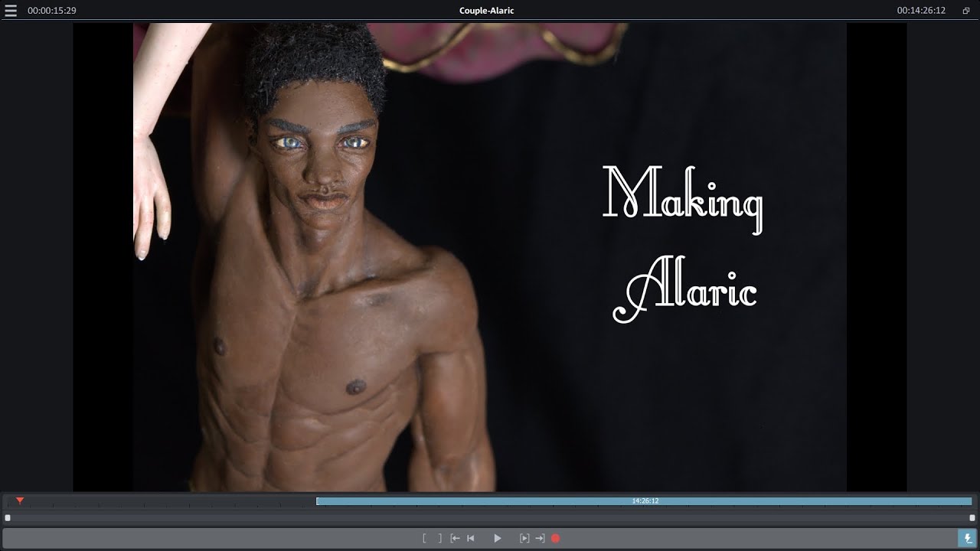Click the current timecode 00:00:15:29
The image size is (980, 551).
52,11
